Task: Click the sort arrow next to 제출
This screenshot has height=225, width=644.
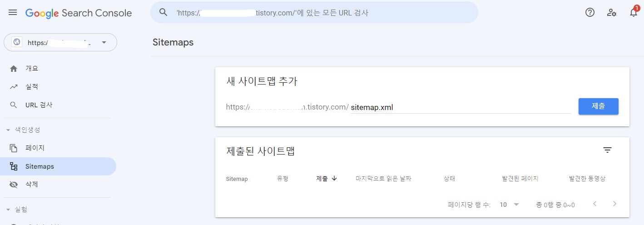Action: 334,179
